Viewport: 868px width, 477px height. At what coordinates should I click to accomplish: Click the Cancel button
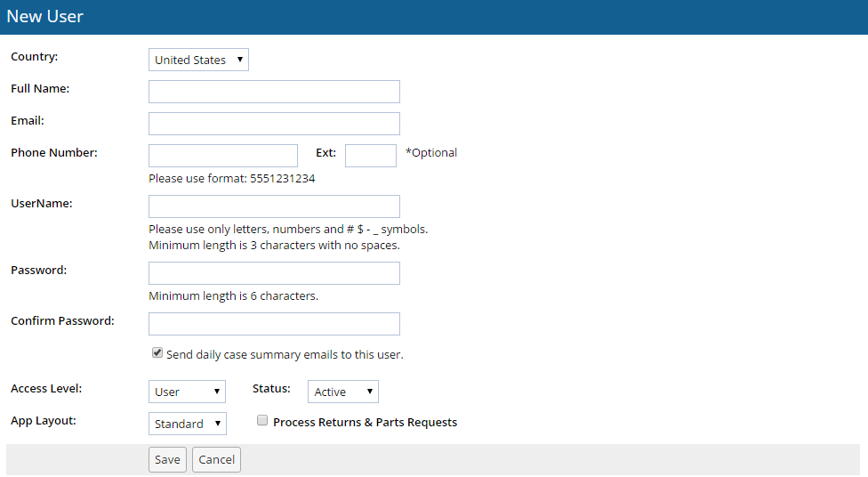216,459
